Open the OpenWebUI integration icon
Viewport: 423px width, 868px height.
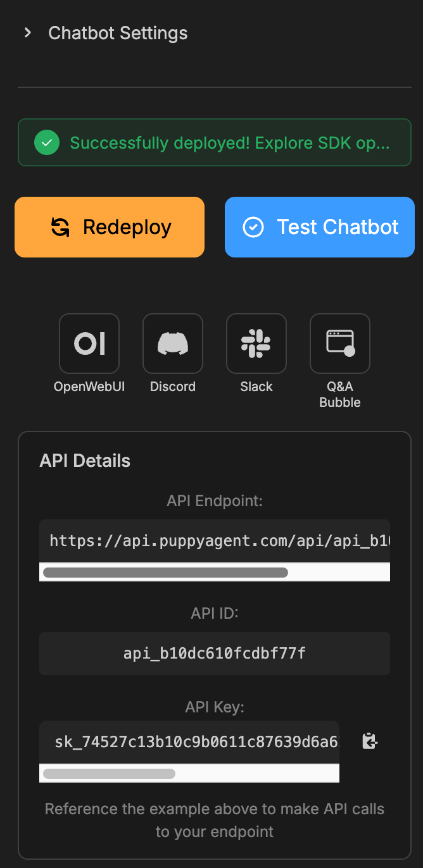point(89,344)
